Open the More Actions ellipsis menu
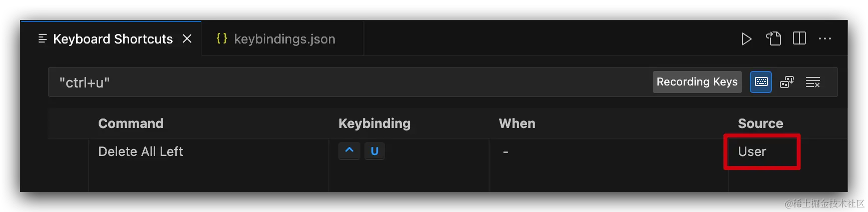 [825, 39]
